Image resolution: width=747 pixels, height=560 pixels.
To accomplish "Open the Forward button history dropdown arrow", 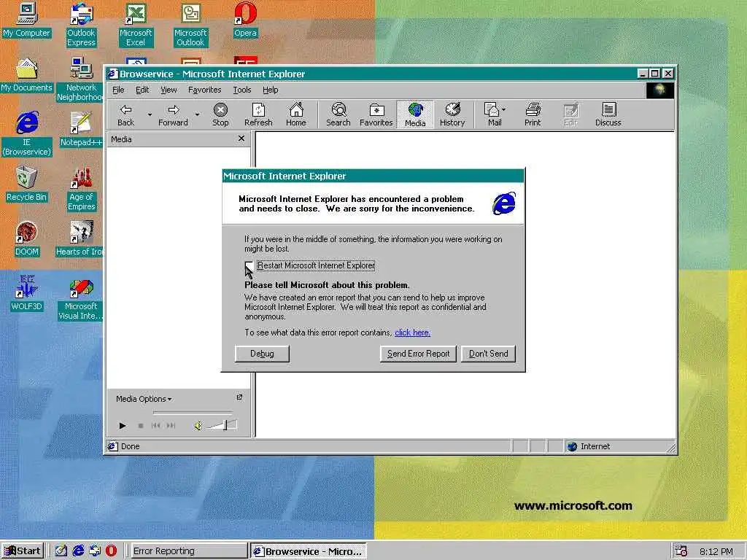I will pyautogui.click(x=197, y=114).
